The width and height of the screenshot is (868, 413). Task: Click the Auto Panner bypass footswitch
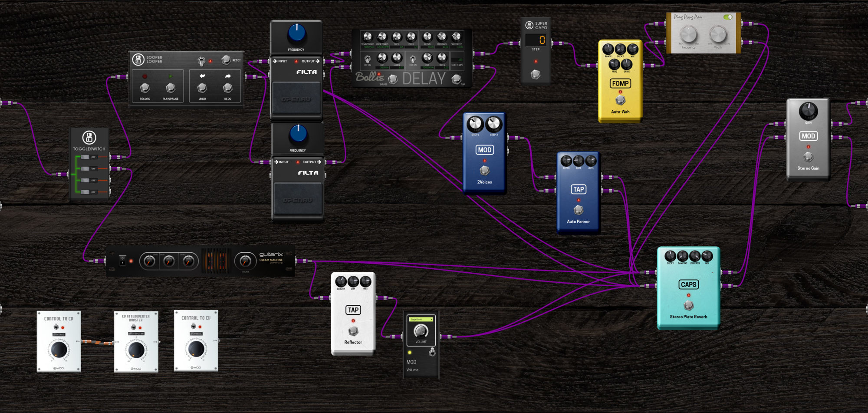(x=578, y=210)
